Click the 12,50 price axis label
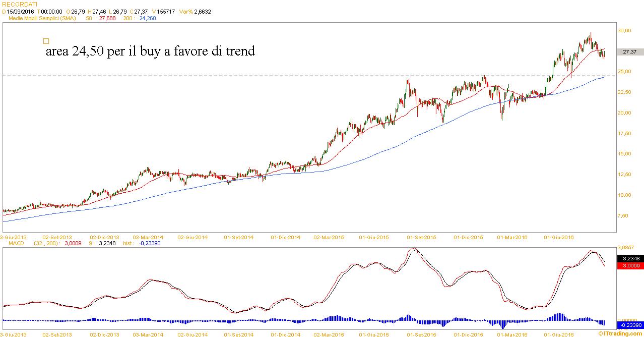Viewport: 644px width, 337px height. click(x=624, y=175)
